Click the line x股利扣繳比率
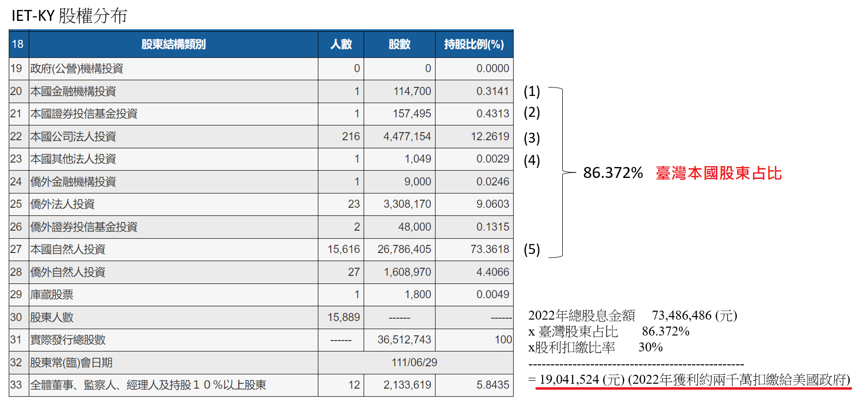Image resolution: width=868 pixels, height=420 pixels. click(572, 347)
